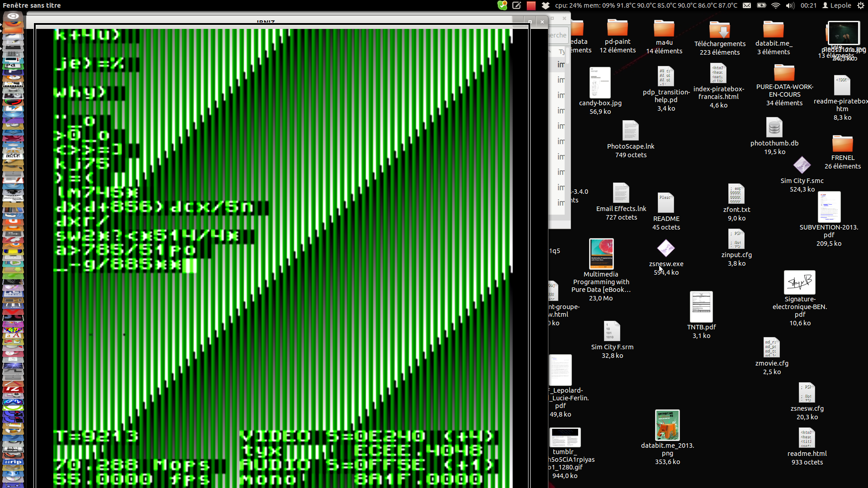868x488 pixels.
Task: Open the mail envelope indicator
Action: click(747, 5)
